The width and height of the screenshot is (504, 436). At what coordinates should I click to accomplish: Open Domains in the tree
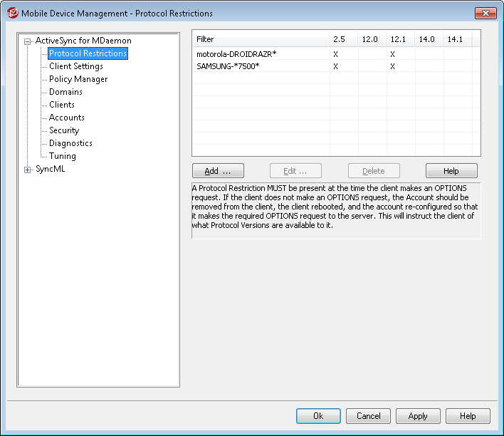coord(65,92)
